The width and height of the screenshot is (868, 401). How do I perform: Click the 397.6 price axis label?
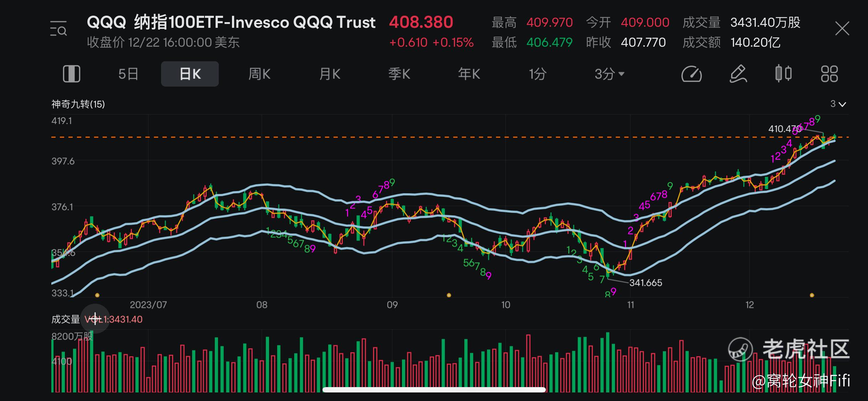[x=63, y=161]
